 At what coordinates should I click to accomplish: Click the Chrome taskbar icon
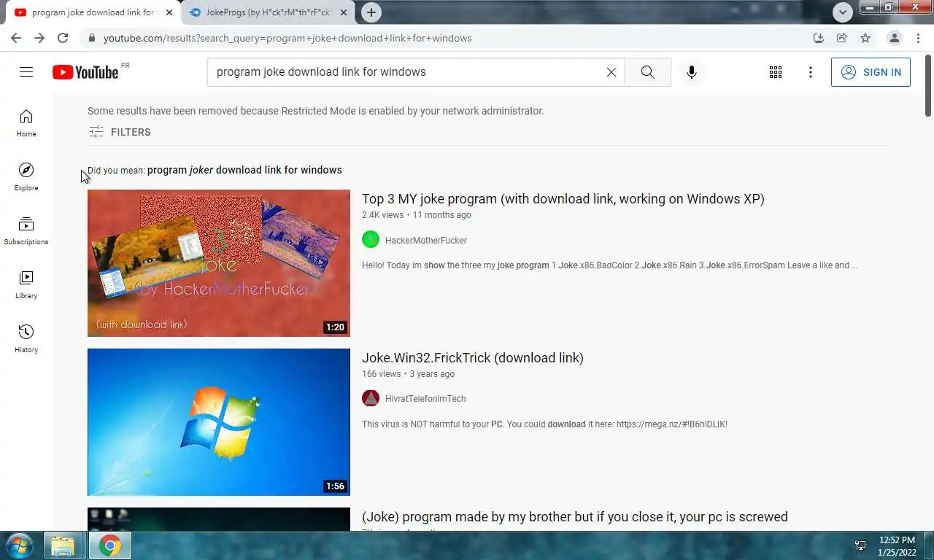pyautogui.click(x=110, y=545)
